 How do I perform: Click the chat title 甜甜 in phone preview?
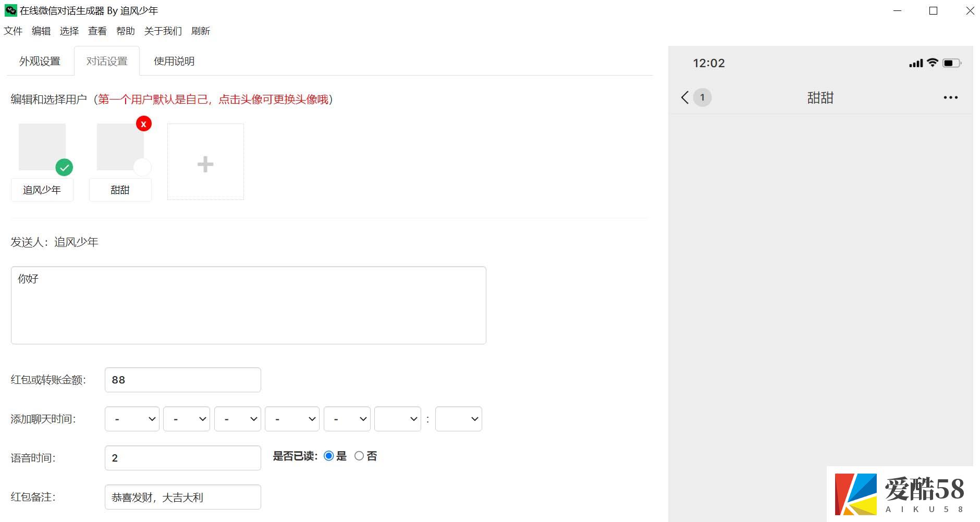click(x=820, y=97)
